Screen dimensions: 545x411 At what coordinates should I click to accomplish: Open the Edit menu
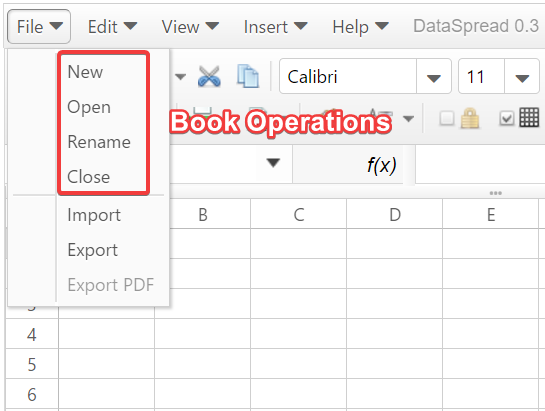pos(112,27)
